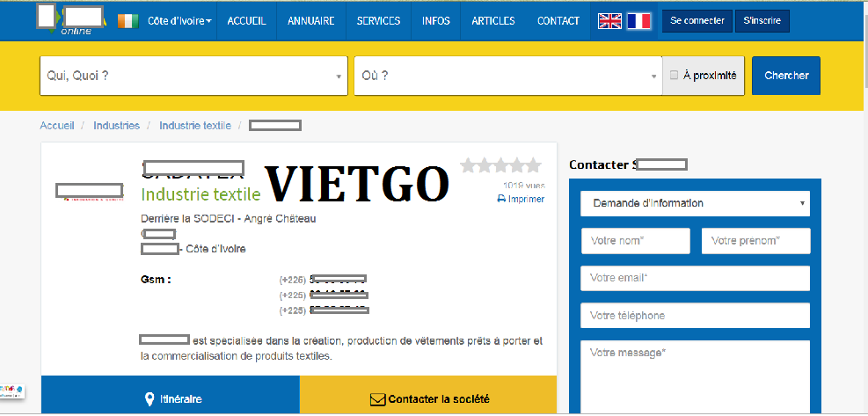868x416 pixels.
Task: Click the Votre prénom input field
Action: [x=756, y=241]
